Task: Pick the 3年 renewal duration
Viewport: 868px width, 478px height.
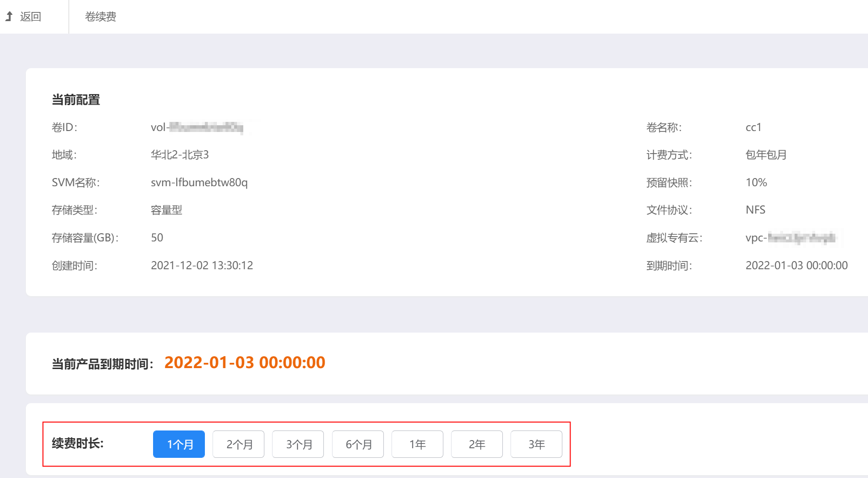Action: [x=536, y=444]
